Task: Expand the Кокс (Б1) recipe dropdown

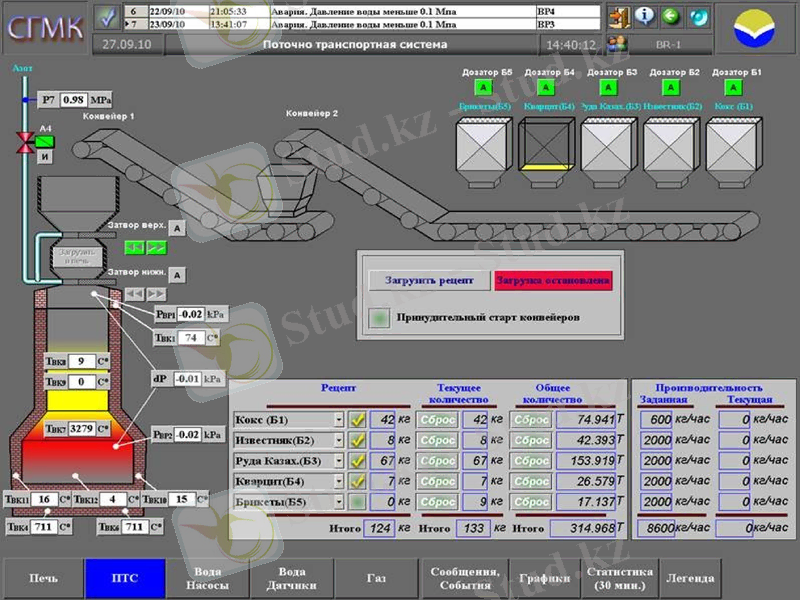Action: [x=338, y=420]
